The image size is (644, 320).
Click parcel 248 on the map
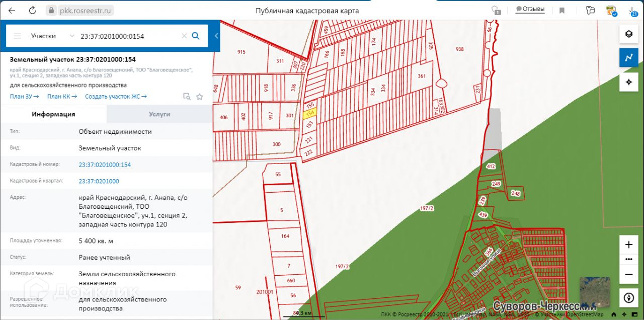pos(515,193)
